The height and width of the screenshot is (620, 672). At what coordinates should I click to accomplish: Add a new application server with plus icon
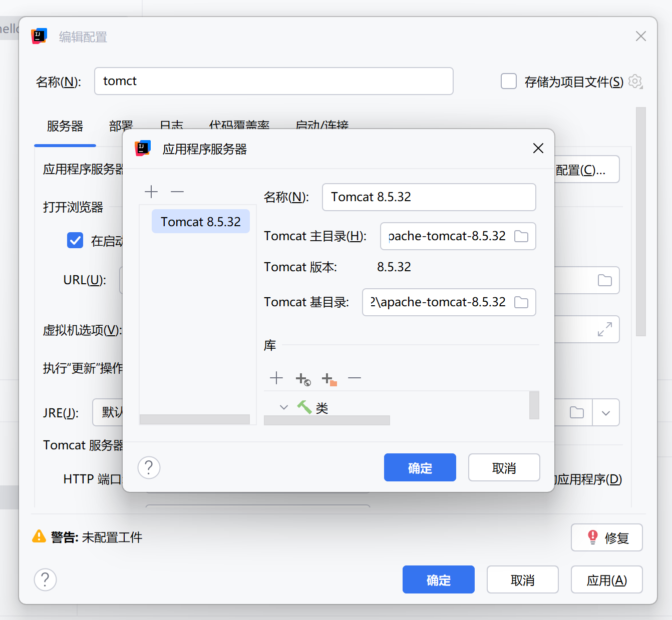pyautogui.click(x=151, y=192)
